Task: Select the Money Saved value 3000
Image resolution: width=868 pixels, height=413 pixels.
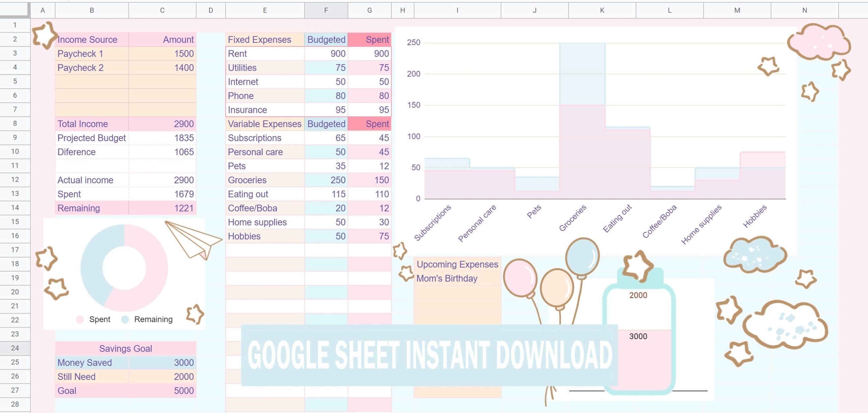Action: (x=162, y=362)
